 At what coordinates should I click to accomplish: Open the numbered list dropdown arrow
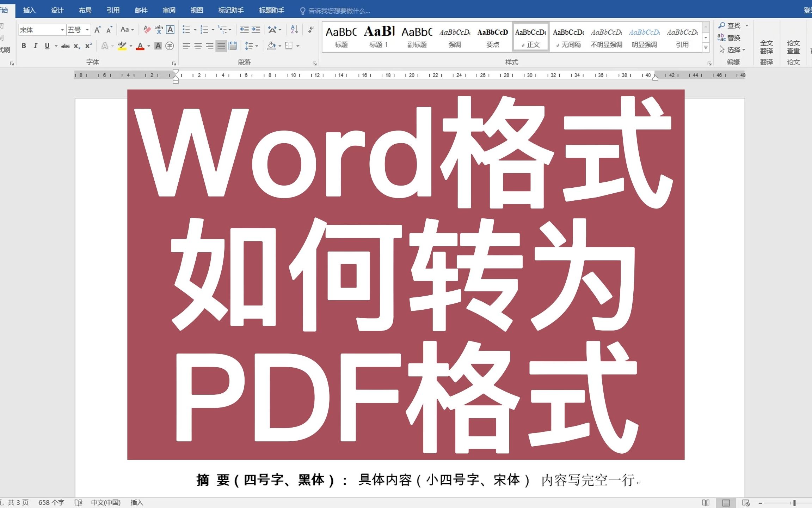(x=213, y=30)
